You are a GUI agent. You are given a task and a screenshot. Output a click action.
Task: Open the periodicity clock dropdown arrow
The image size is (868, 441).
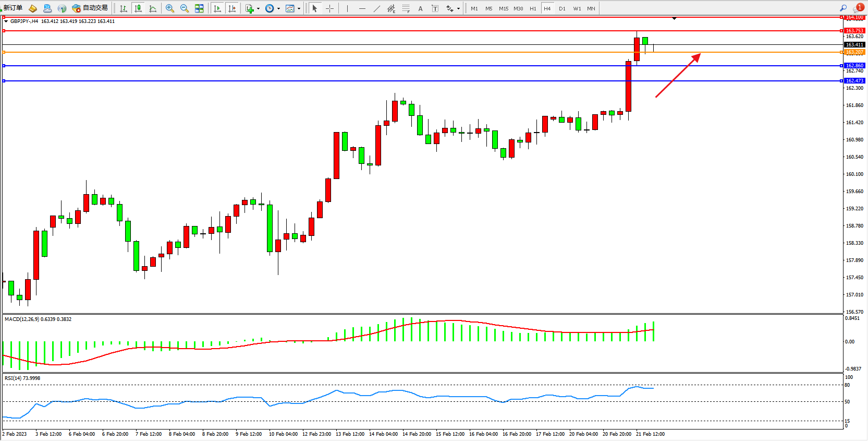(278, 8)
